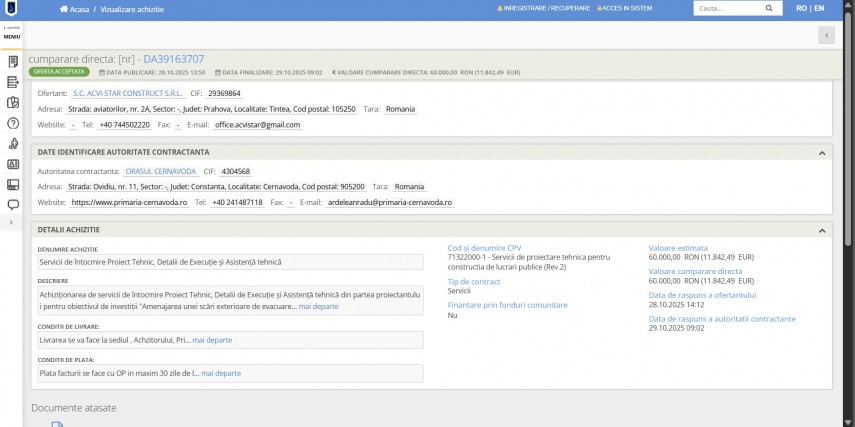Click the ID card icon in the sidebar
855x427 pixels.
pyautogui.click(x=13, y=163)
